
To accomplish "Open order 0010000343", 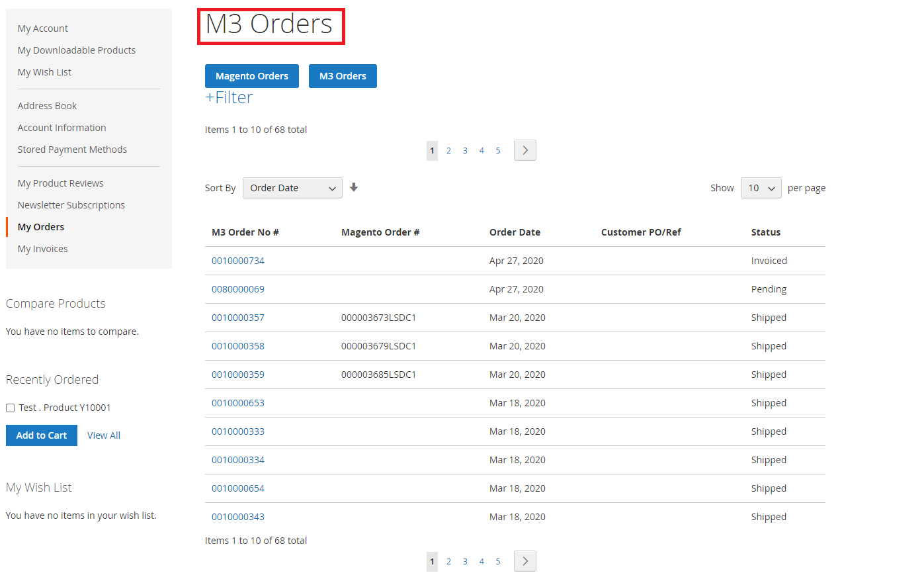I will pos(238,517).
